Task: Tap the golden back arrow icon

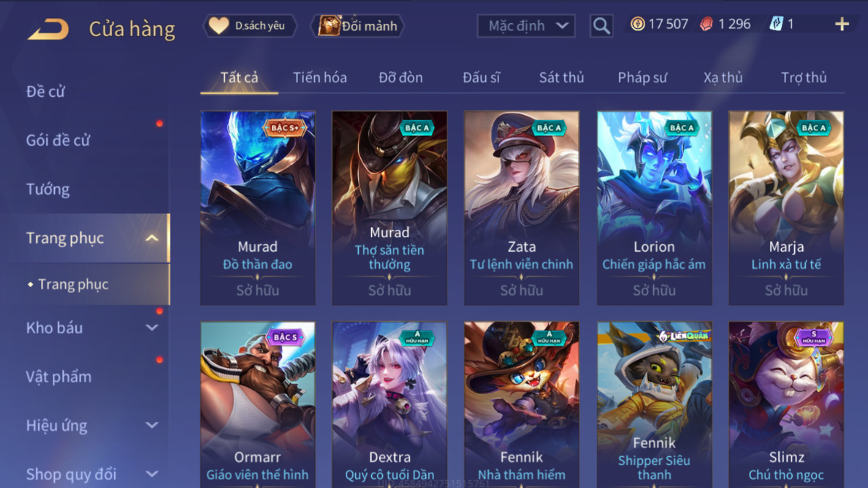Action: (x=48, y=29)
